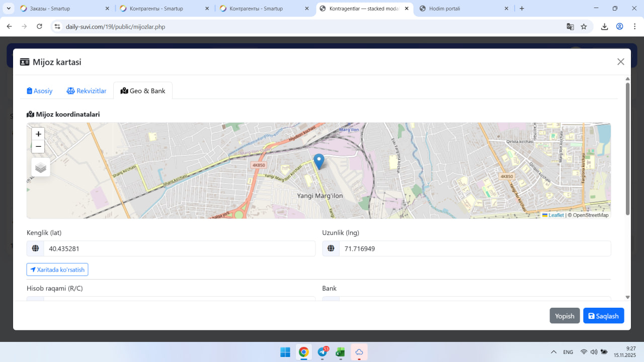The height and width of the screenshot is (362, 644).
Task: Reload the current page
Action: pos(39,27)
